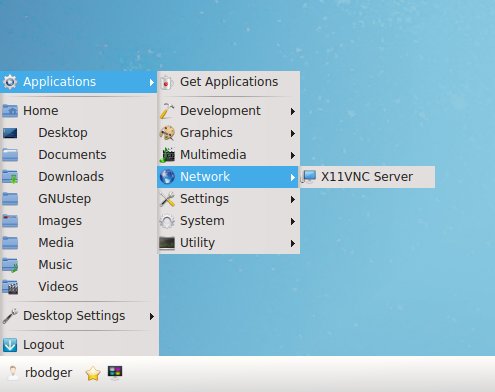The image size is (495, 392).
Task: Click the Documents folder icon
Action: click(10, 155)
